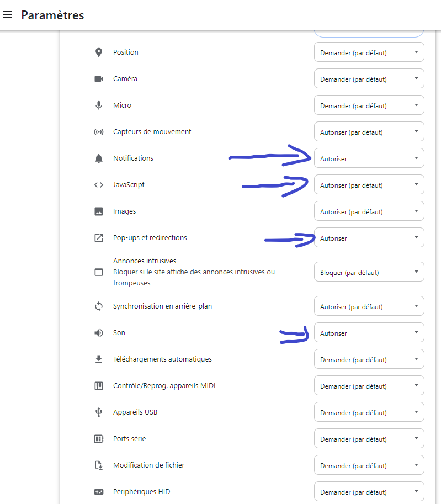Click the JavaScript code brackets icon
This screenshot has width=441, height=504.
click(99, 185)
